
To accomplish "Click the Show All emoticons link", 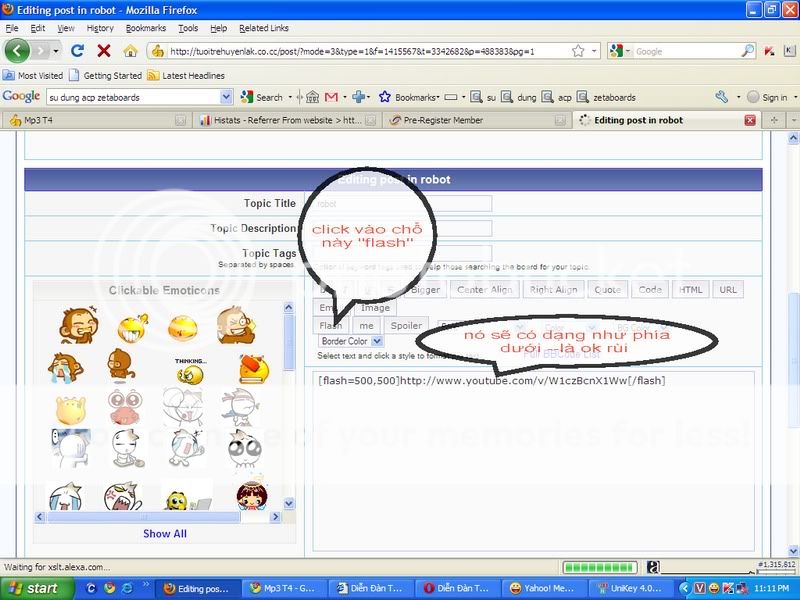I will pyautogui.click(x=164, y=533).
